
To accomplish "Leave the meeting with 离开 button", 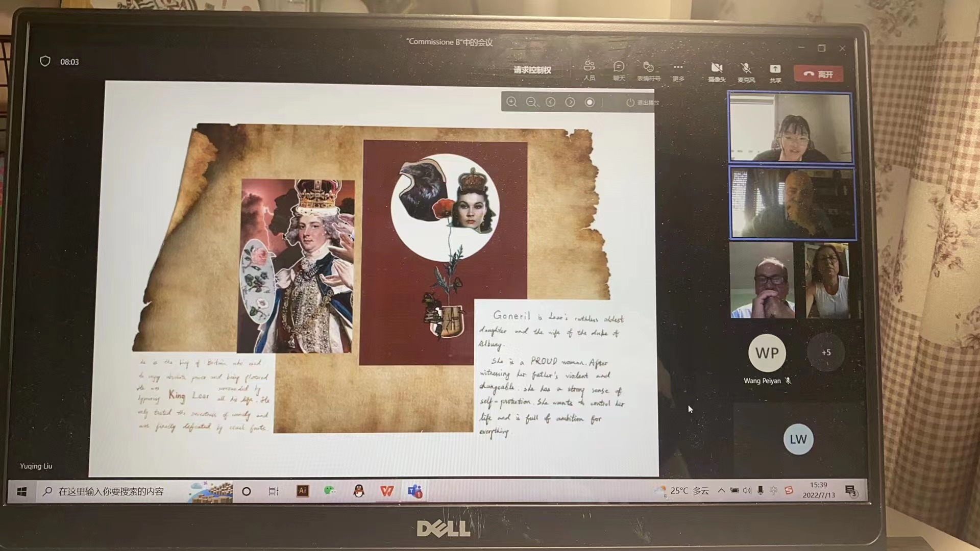I will 818,74.
